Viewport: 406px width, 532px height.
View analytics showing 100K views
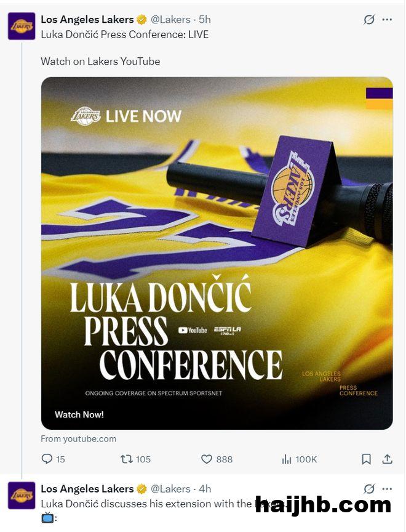click(x=288, y=459)
